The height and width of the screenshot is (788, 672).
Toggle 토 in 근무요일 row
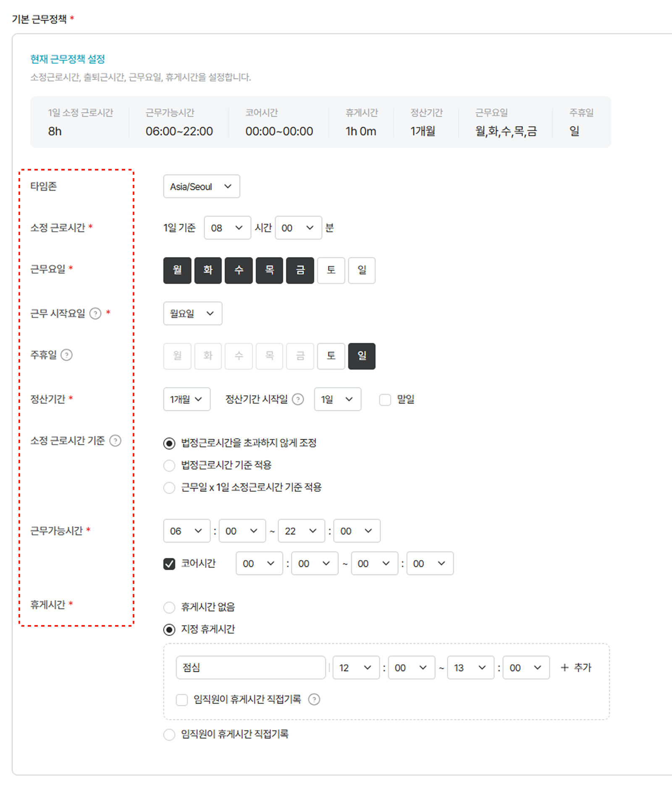pos(331,270)
